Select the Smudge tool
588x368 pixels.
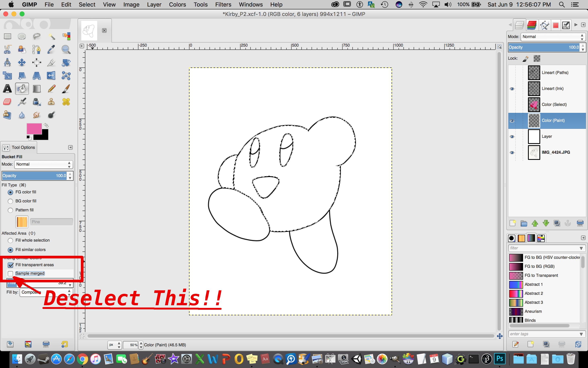coord(37,115)
